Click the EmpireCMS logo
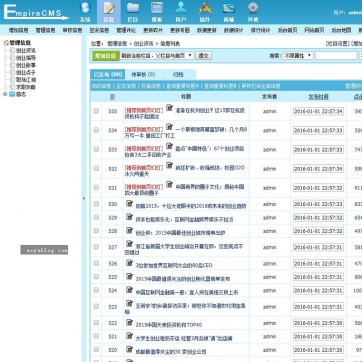The height and width of the screenshot is (362, 362). [x=35, y=12]
